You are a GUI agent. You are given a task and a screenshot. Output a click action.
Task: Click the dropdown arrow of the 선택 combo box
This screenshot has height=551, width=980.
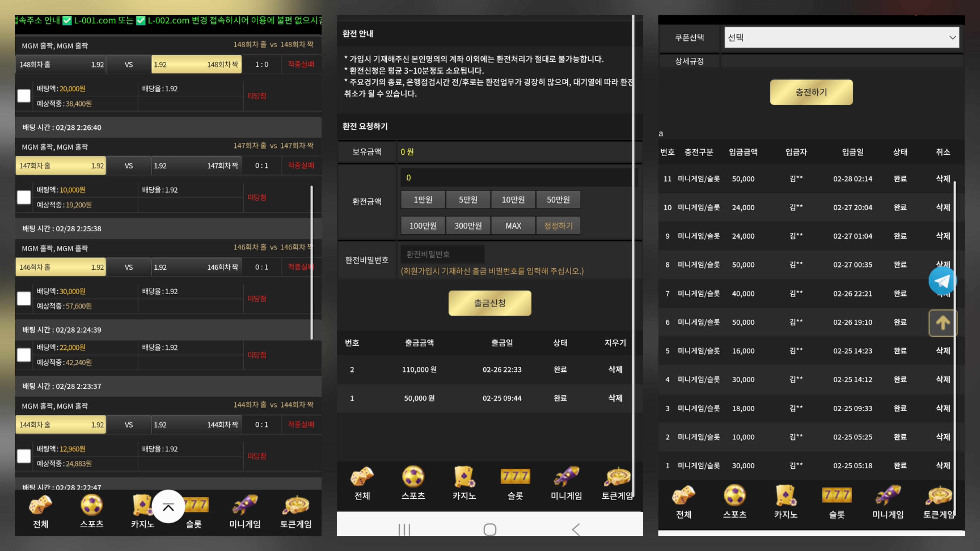click(x=952, y=37)
